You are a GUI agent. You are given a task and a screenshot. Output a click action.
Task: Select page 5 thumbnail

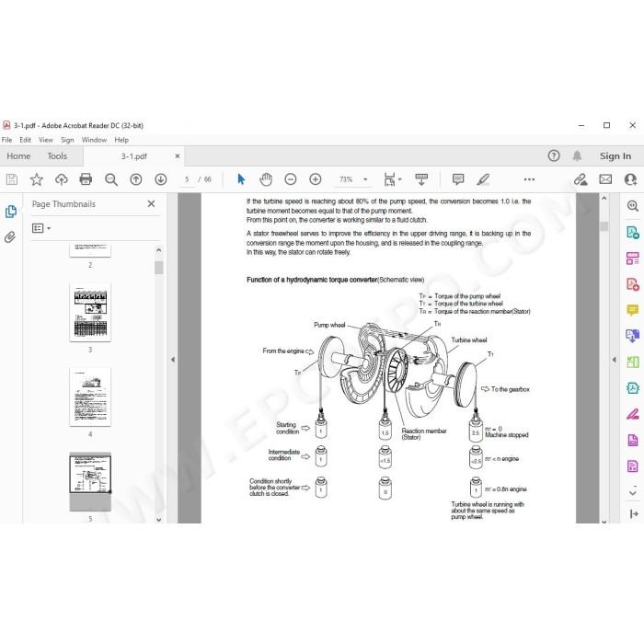pos(90,482)
